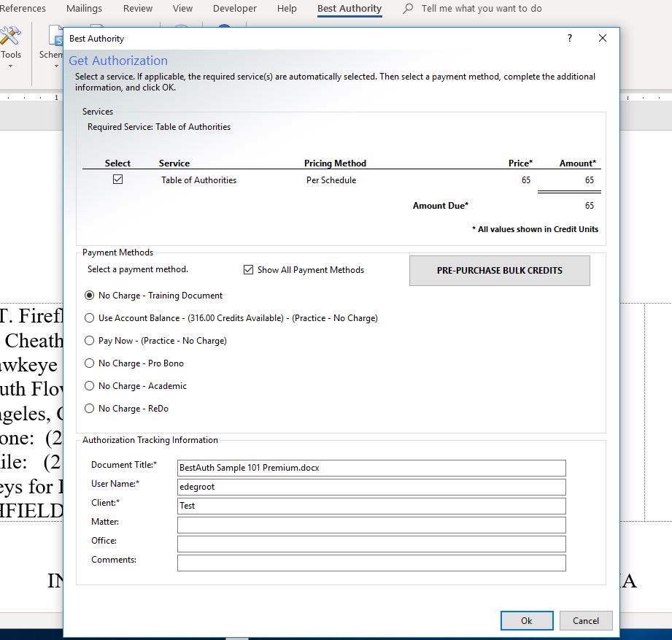
Task: Open the Mailings ribbon tab
Action: coord(84,9)
